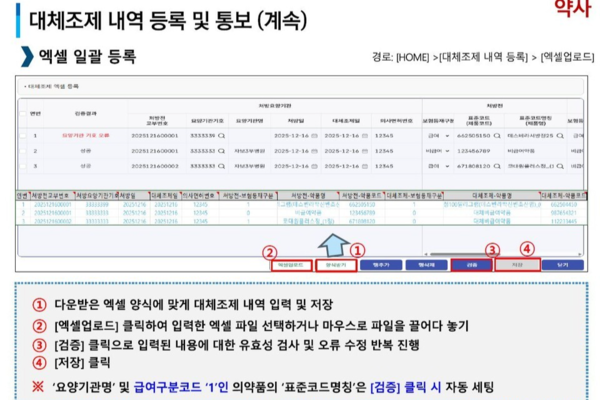The image size is (600, 400).
Task: Search product name in row 1
Action: (560, 136)
